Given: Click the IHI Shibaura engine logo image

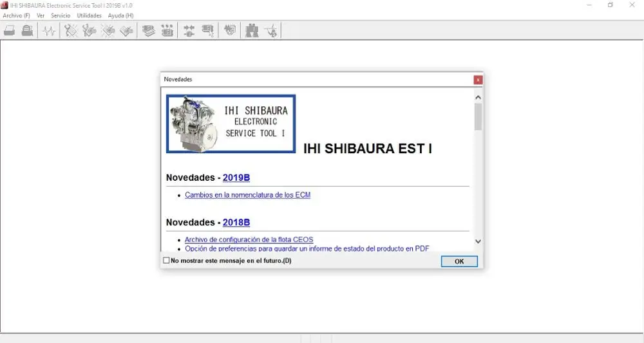Looking at the screenshot, I should pos(231,124).
